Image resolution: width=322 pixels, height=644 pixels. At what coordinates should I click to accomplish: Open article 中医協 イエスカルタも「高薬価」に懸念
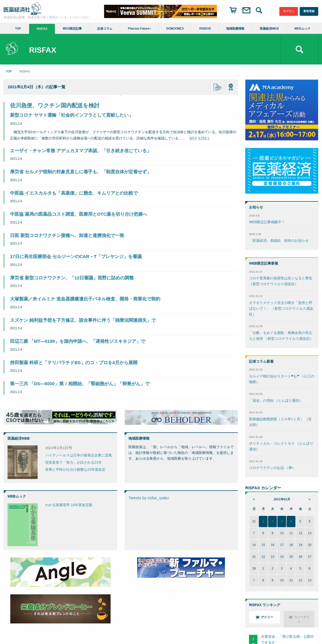click(74, 193)
